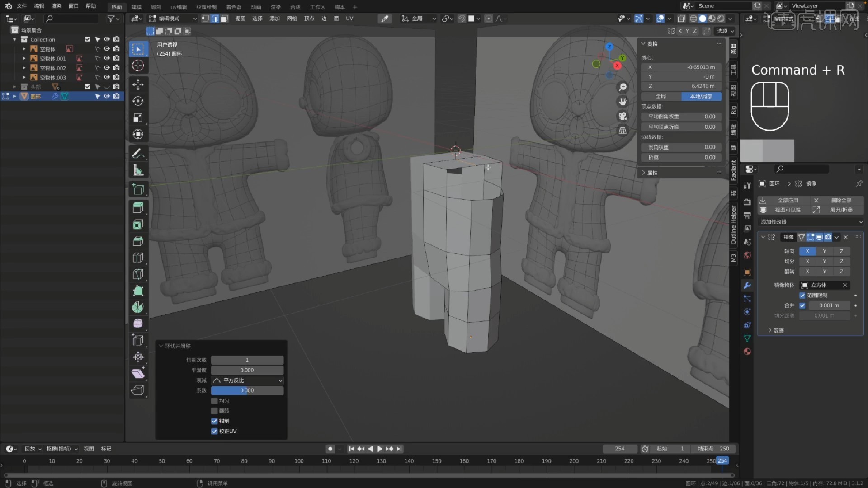Screen dimensions: 868x488
Task: Select the Rip Region tool
Action: pyautogui.click(x=138, y=390)
